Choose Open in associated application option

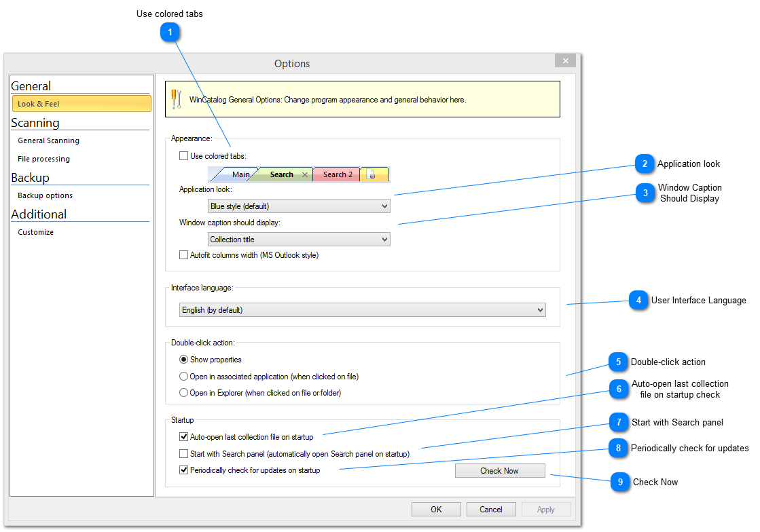click(183, 376)
